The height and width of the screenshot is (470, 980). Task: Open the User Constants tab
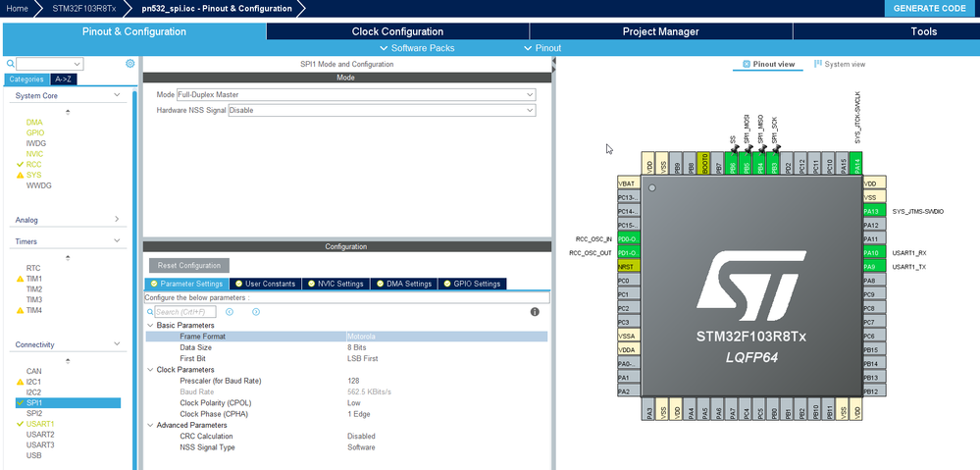(265, 284)
